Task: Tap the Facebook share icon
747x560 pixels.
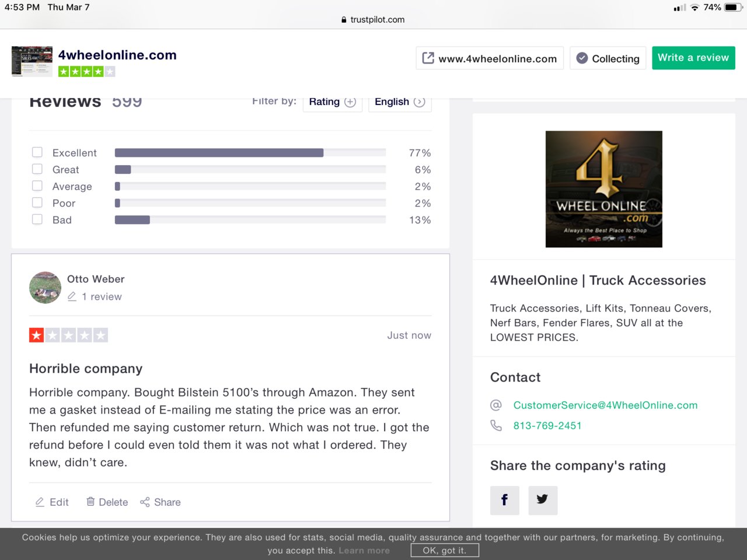Action: 504,500
